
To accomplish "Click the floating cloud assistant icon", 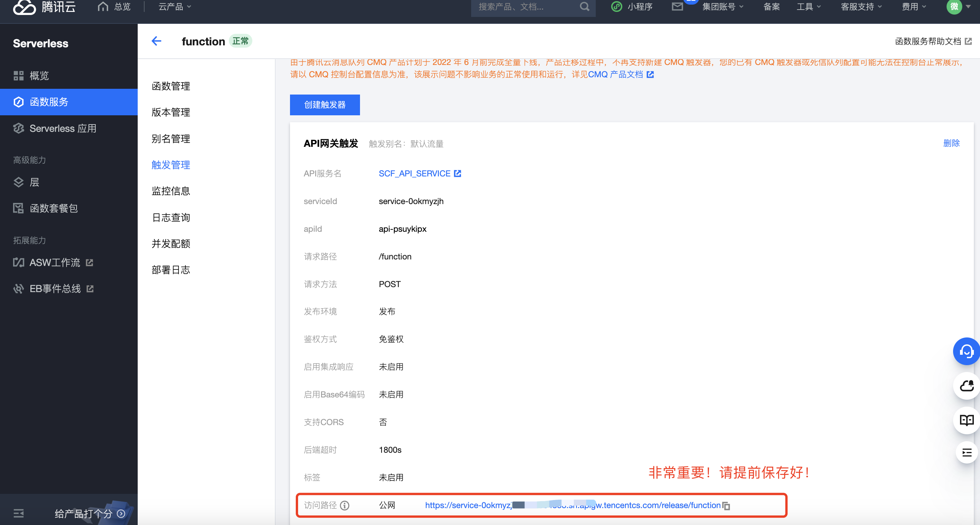I will [x=967, y=386].
